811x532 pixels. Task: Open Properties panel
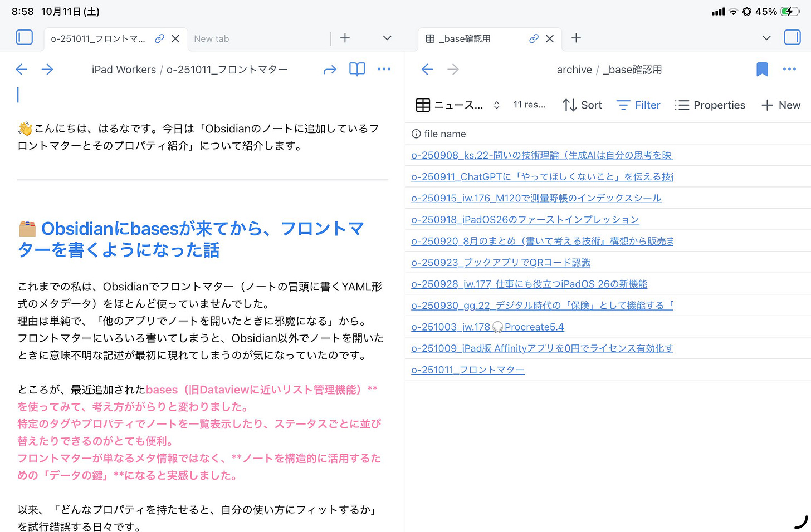pyautogui.click(x=710, y=105)
